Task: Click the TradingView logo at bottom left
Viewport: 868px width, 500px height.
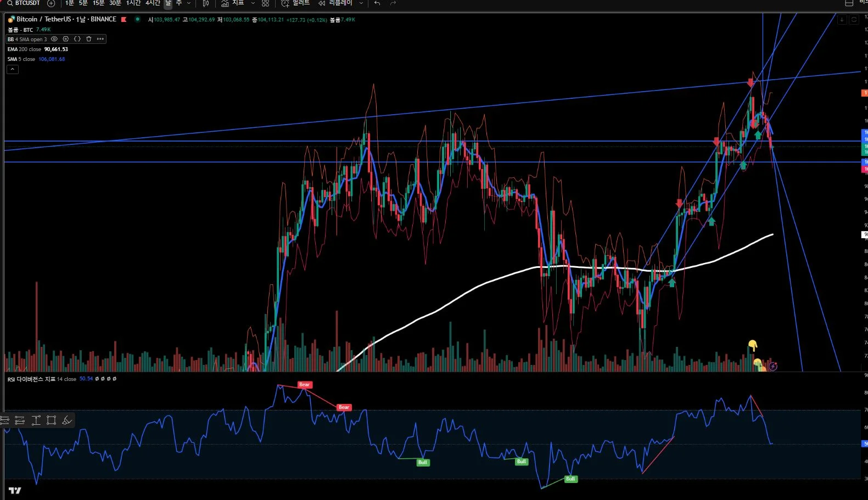Action: coord(15,490)
